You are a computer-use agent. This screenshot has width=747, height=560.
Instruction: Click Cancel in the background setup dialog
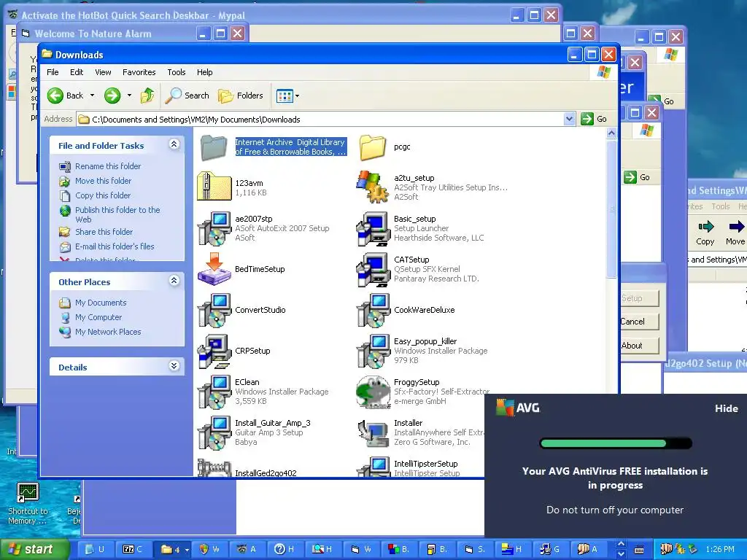639,322
